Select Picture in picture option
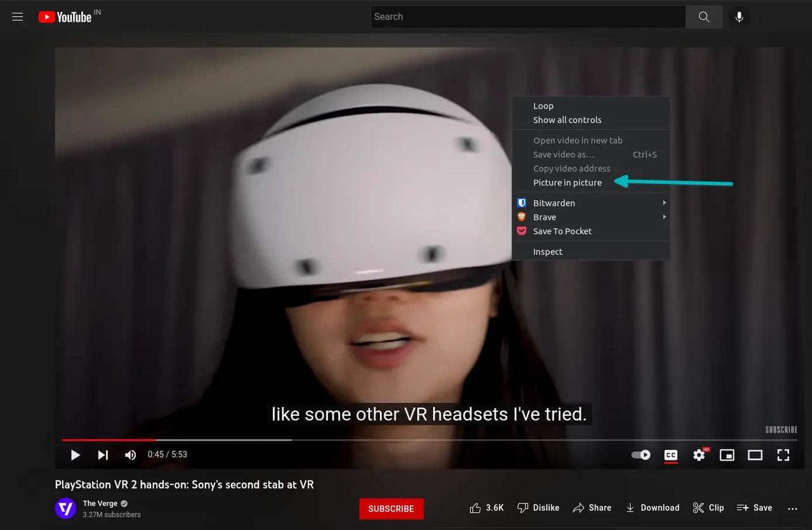Screen dimensions: 812x530 coord(567,183)
